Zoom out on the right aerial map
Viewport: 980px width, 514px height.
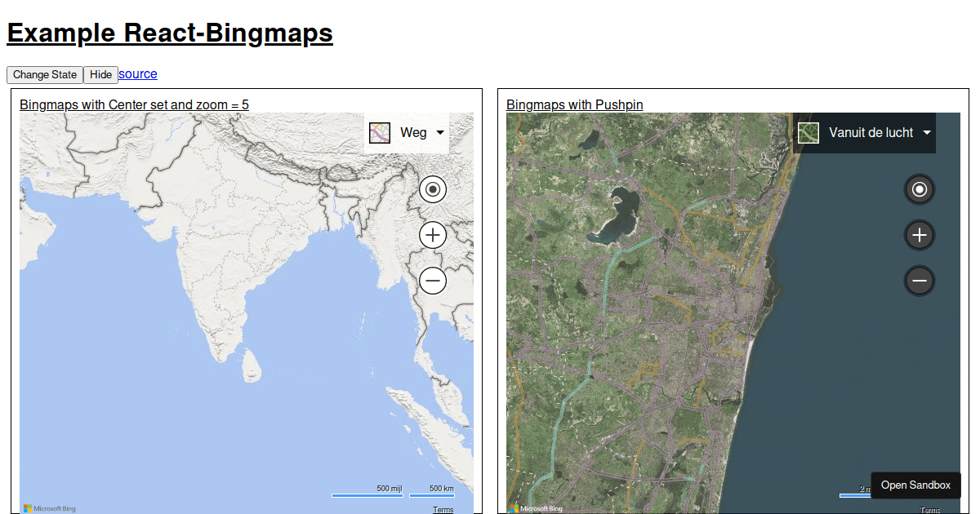pos(920,281)
